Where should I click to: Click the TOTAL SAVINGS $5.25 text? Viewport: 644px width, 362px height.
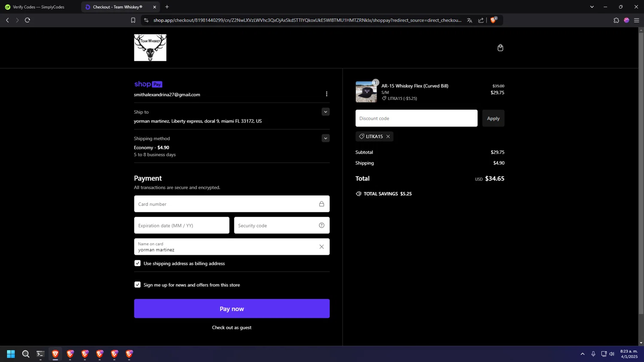click(388, 194)
